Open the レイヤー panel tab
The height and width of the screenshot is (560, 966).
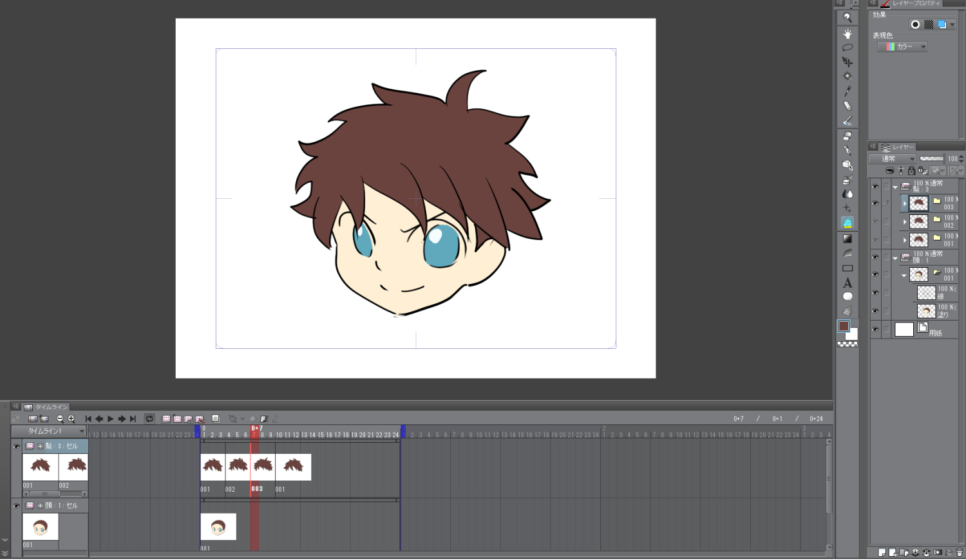896,147
